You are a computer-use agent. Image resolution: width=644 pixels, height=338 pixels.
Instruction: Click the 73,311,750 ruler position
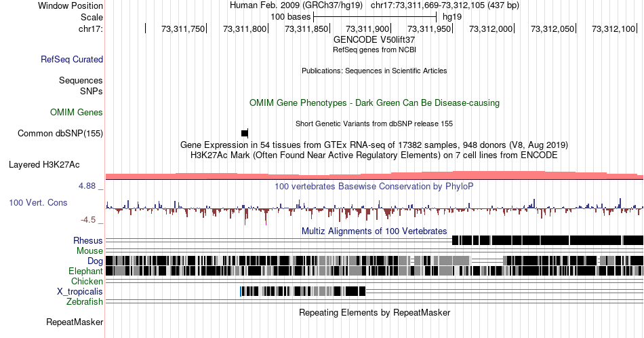[x=183, y=29]
